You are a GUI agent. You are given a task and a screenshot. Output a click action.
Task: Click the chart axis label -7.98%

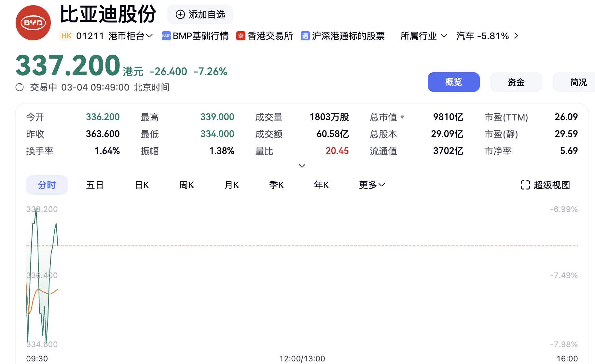(x=564, y=344)
